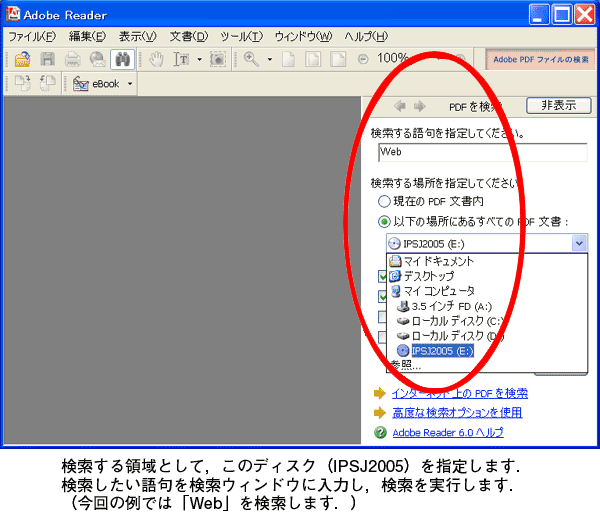This screenshot has height=520, width=600.
Task: Click the Adobe PDF ファイルの検索 banner
Action: (541, 60)
